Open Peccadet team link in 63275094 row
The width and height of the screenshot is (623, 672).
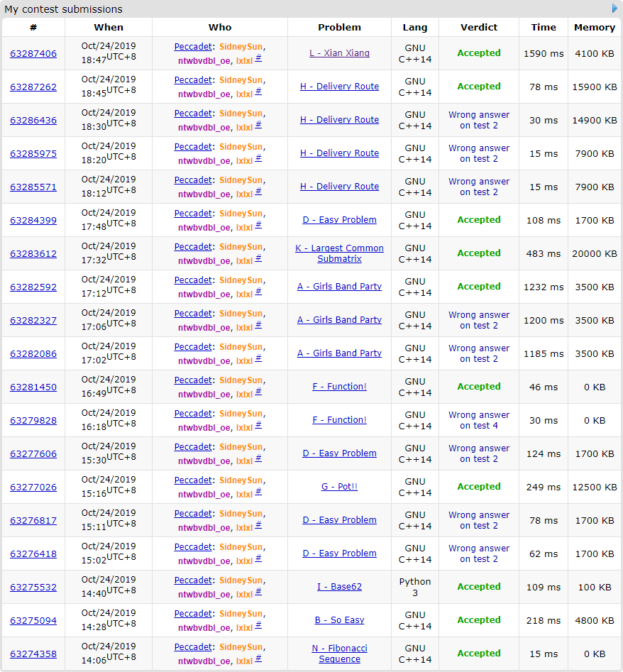point(193,614)
